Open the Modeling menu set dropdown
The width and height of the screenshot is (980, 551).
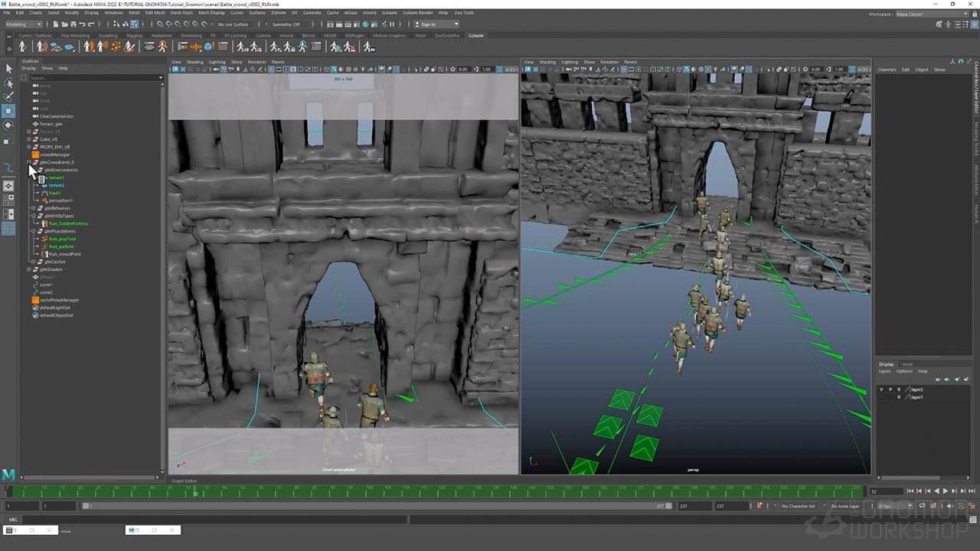24,24
